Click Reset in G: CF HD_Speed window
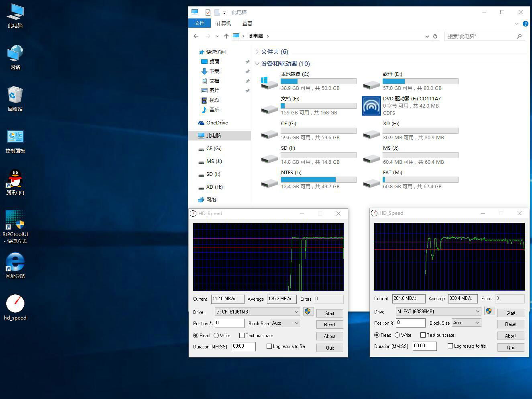Screen dimensions: 532x399 330,325
